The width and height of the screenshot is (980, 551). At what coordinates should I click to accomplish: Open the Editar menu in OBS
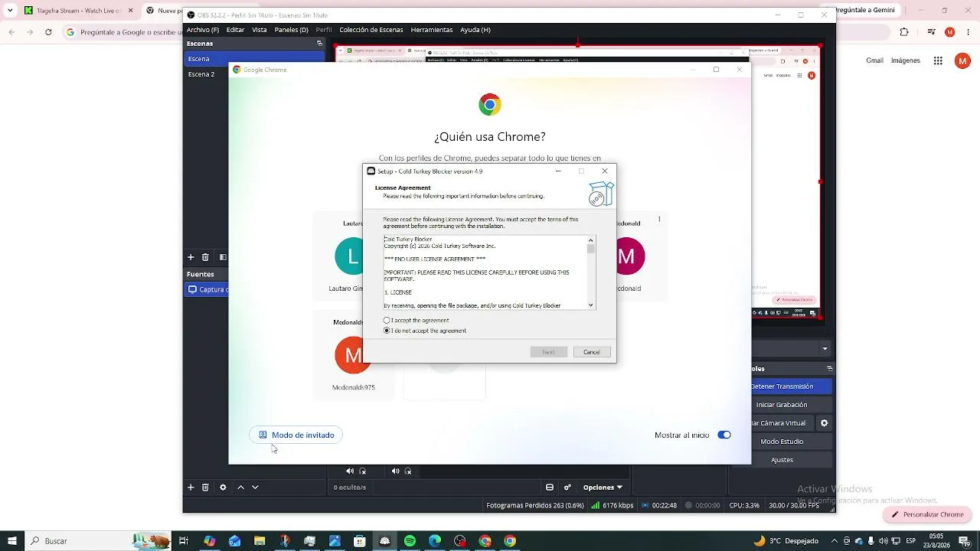(235, 30)
